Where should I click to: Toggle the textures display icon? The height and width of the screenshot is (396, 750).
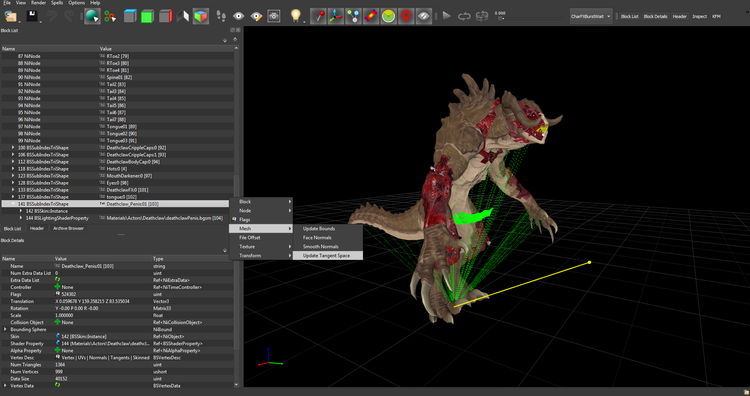[x=371, y=16]
